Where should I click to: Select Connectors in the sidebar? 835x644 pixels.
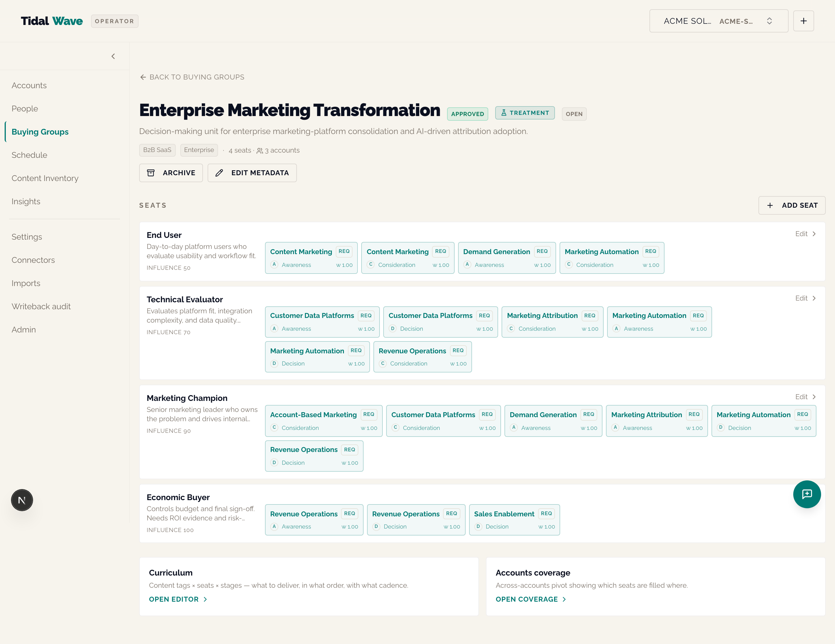tap(33, 260)
